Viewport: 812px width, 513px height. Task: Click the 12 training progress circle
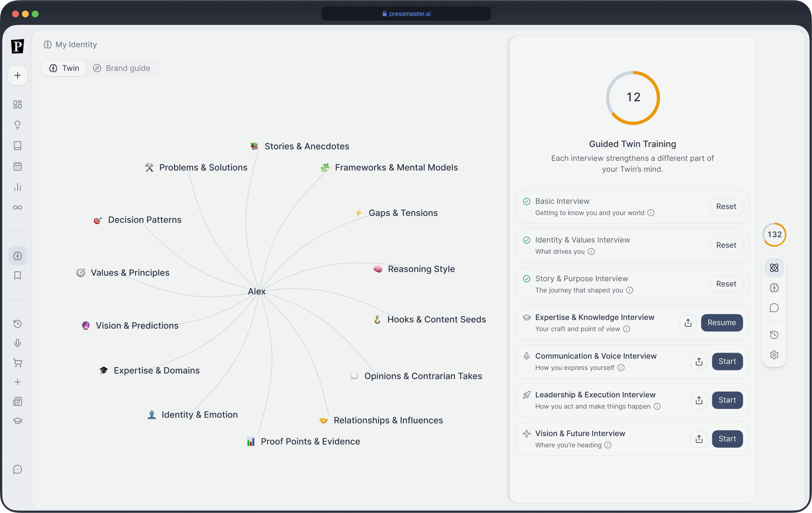click(633, 98)
